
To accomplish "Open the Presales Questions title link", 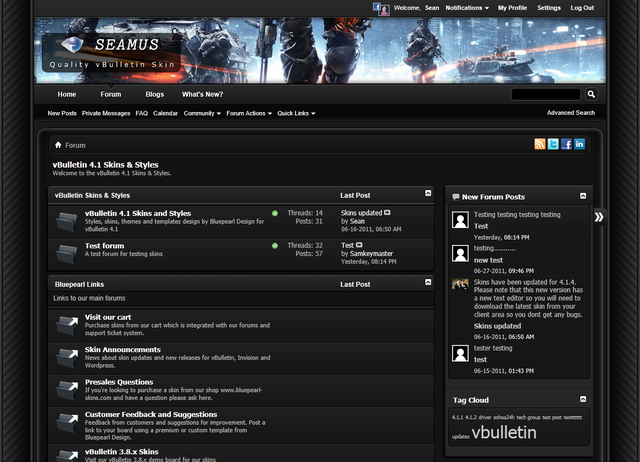I will coord(119,382).
